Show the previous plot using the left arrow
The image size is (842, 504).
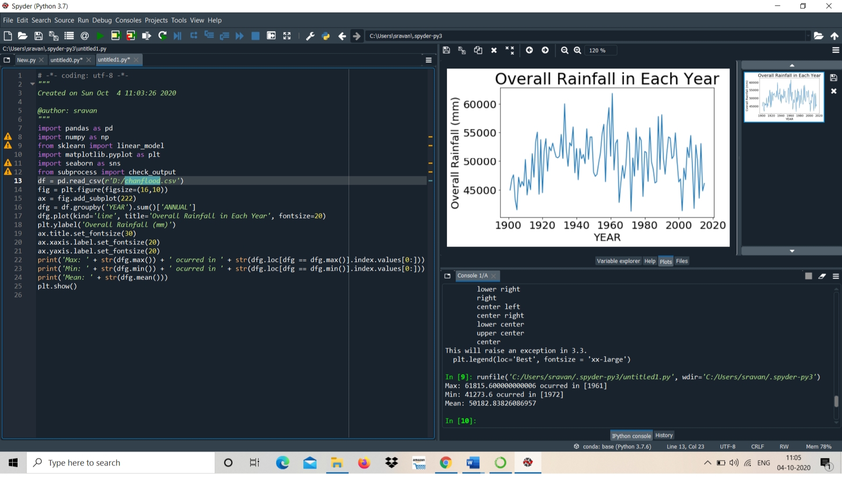tap(529, 50)
